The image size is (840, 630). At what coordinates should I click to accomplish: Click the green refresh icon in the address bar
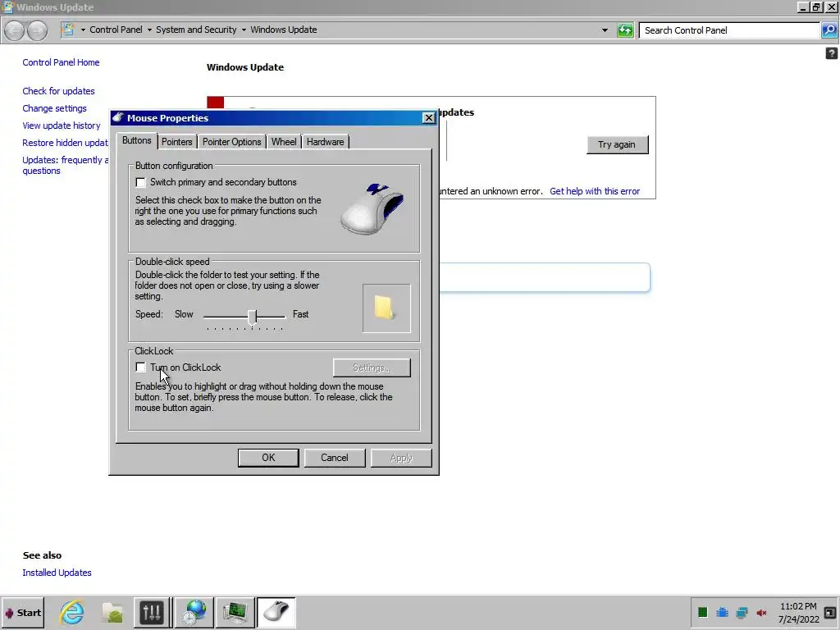point(625,30)
